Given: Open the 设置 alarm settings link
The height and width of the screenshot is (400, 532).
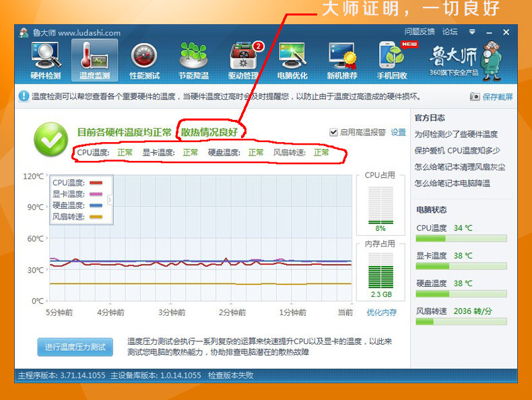Looking at the screenshot, I should click(x=398, y=132).
